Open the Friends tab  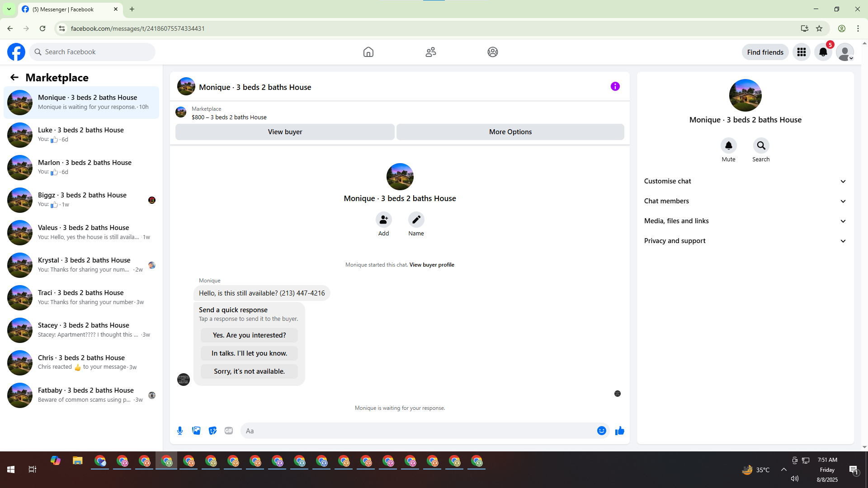[430, 52]
